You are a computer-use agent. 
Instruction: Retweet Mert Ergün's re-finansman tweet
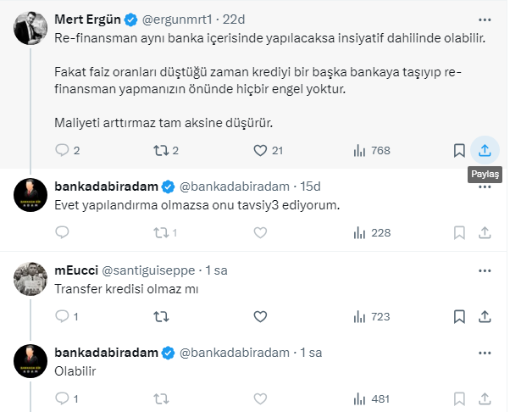point(159,150)
